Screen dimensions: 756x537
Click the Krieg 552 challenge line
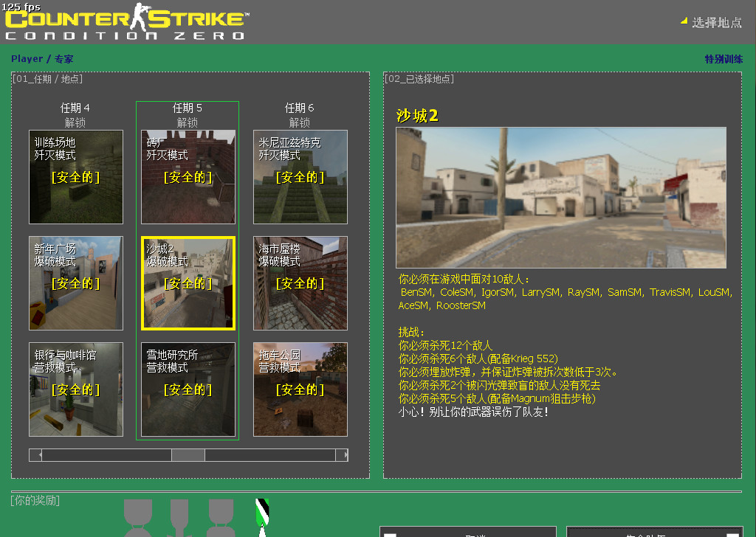[x=478, y=358]
